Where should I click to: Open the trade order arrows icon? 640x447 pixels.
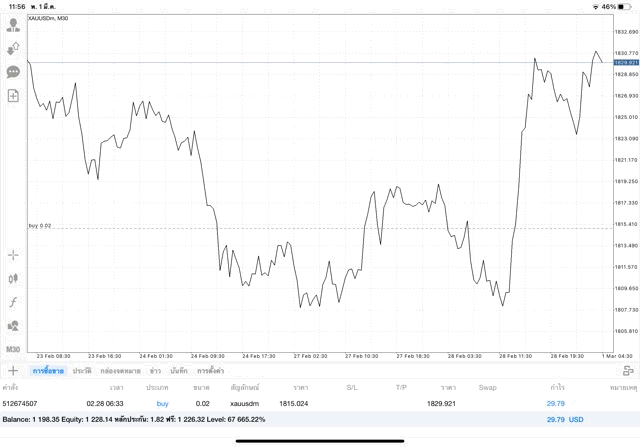tap(13, 48)
